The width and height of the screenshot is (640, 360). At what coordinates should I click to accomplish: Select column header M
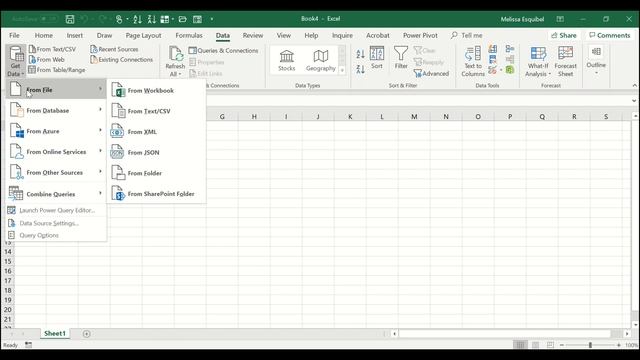point(414,117)
